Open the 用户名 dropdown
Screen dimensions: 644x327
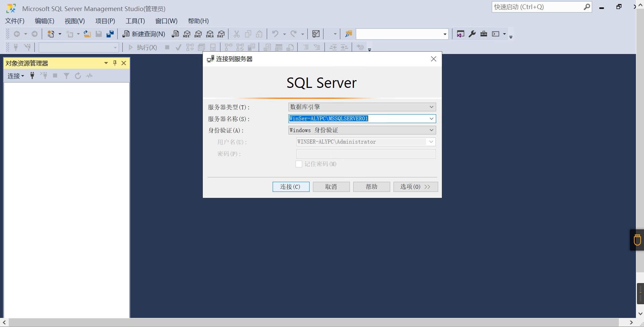[x=431, y=142]
